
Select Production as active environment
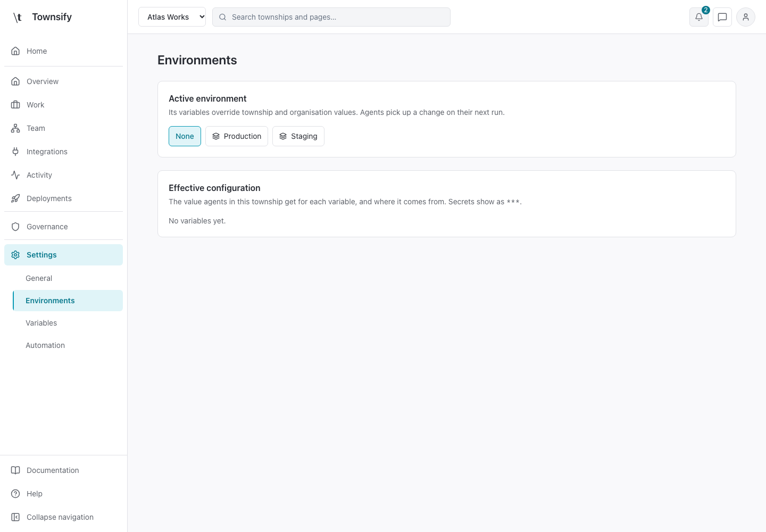point(237,136)
